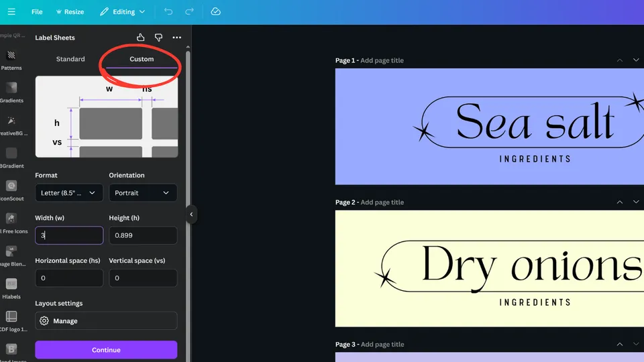Focus the Height (h) field with 0.899
This screenshot has width=644, height=362.
[x=143, y=235]
